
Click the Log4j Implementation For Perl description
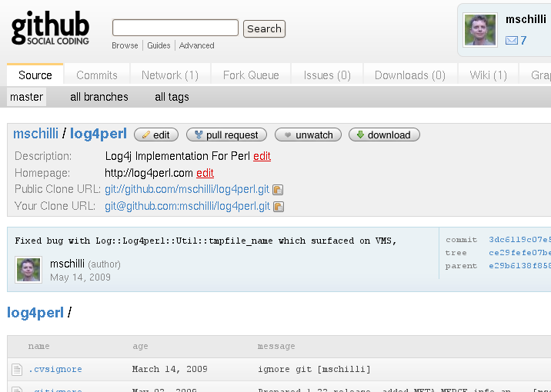pos(178,156)
